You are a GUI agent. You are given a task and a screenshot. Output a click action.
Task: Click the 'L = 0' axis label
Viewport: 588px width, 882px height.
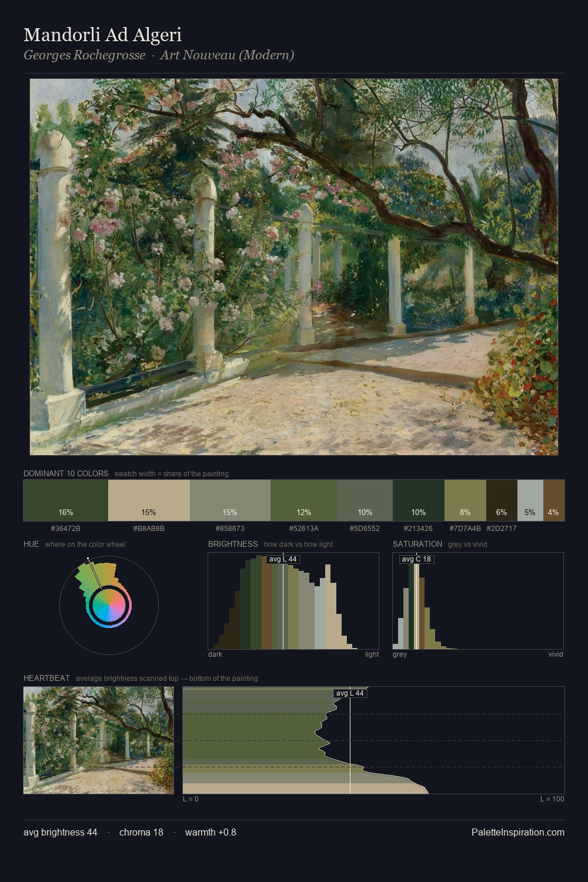click(191, 799)
